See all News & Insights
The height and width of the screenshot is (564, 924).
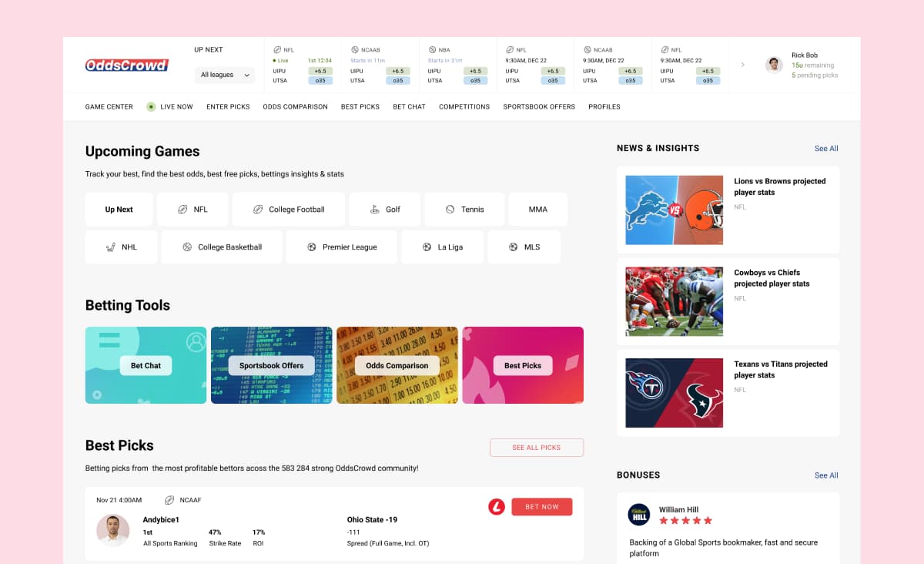[826, 149]
